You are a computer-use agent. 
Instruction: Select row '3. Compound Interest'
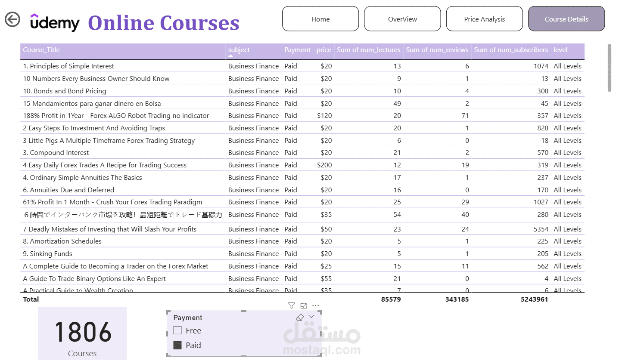coord(302,152)
